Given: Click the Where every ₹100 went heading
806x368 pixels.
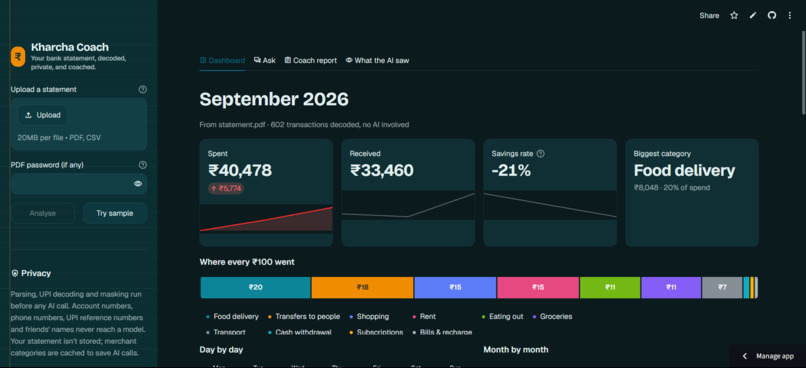Looking at the screenshot, I should pyautogui.click(x=247, y=262).
